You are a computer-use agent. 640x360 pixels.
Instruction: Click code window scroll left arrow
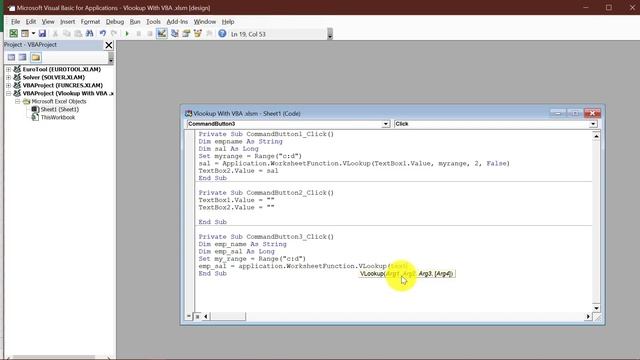pos(206,316)
